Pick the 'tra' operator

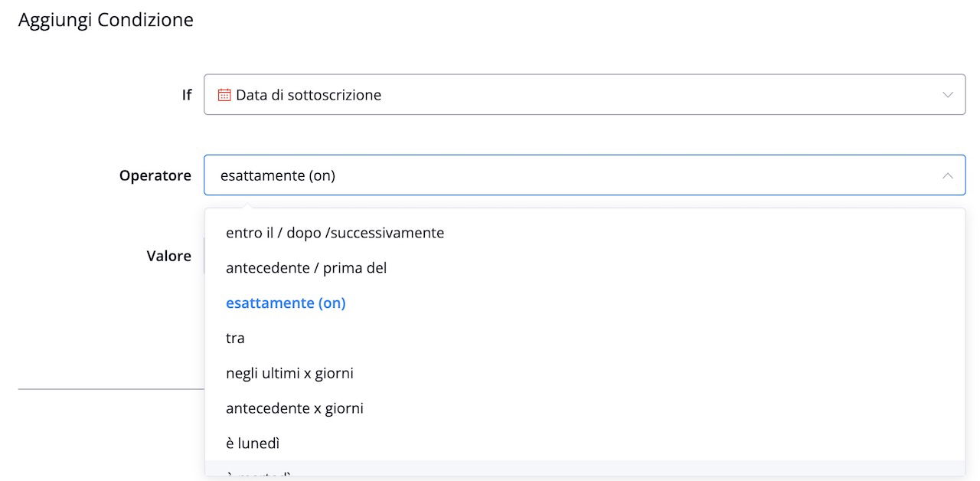[235, 339]
